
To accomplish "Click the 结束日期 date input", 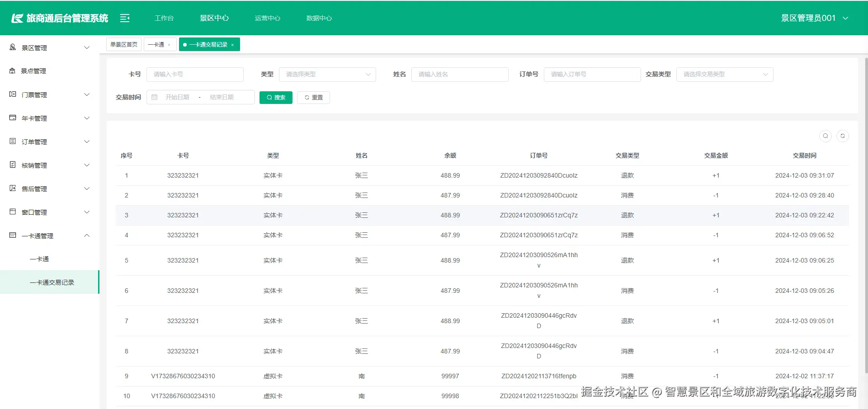I will pos(222,97).
